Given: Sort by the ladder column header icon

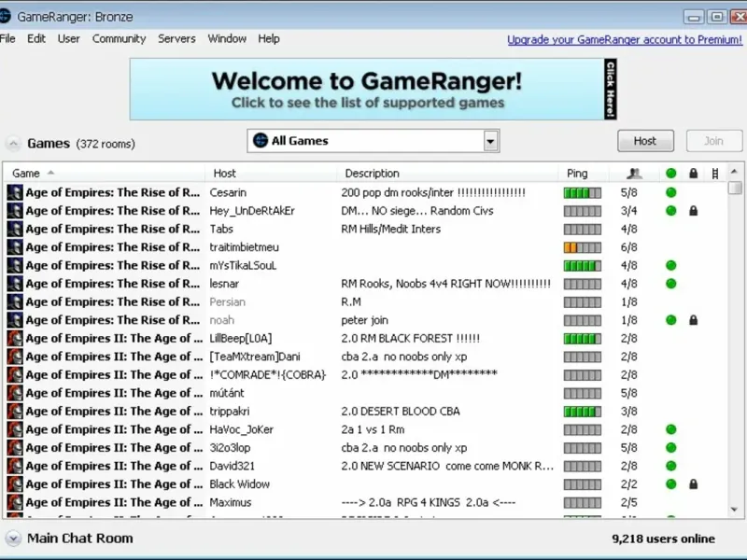Looking at the screenshot, I should [715, 174].
